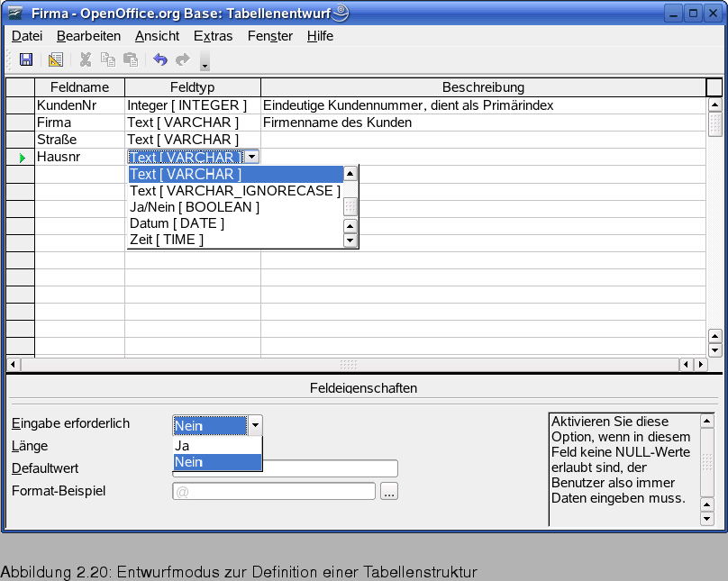Click the Format-Beispiel browse button
This screenshot has height=581, width=728.
[389, 491]
